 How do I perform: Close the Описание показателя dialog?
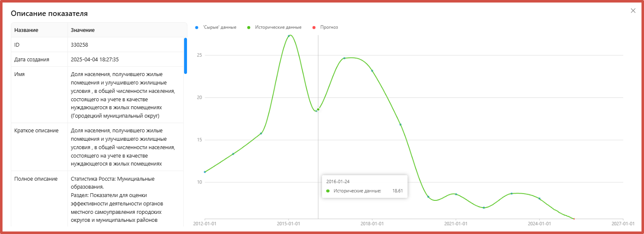[x=633, y=11]
